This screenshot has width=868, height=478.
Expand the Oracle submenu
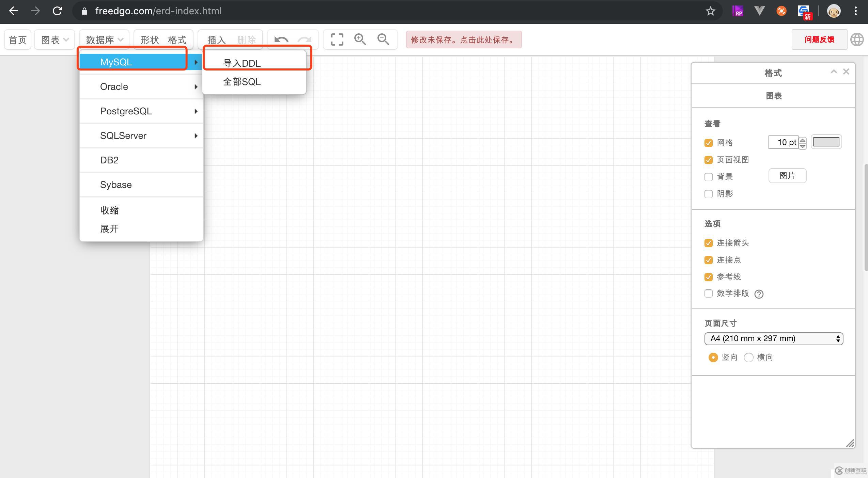pyautogui.click(x=141, y=87)
